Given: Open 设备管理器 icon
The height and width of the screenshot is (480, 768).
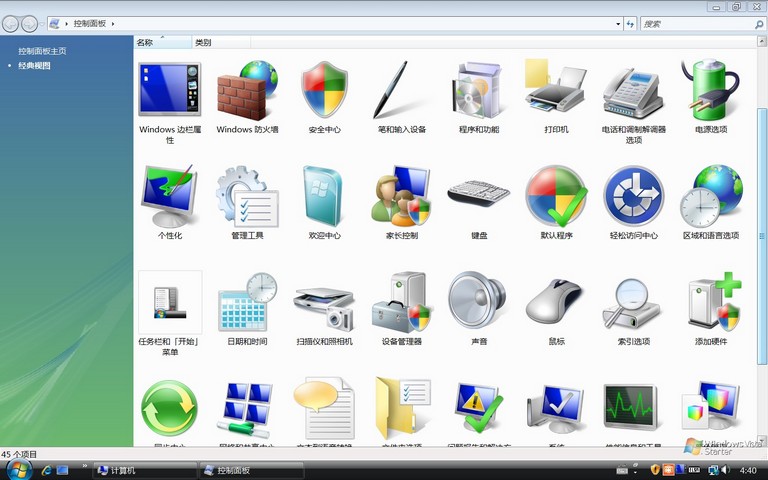Looking at the screenshot, I should (x=401, y=302).
